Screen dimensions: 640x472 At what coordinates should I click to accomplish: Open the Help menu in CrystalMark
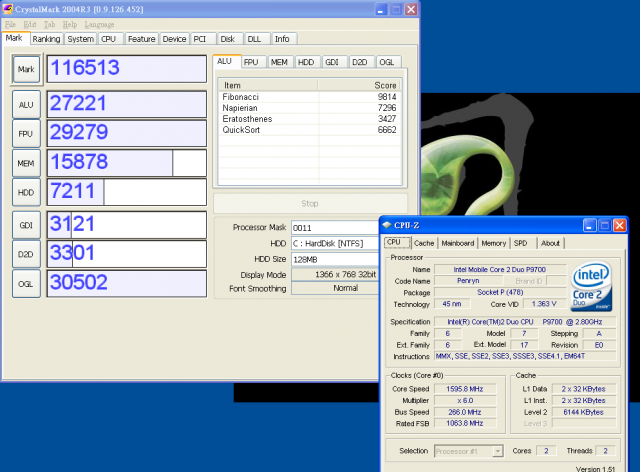(70, 24)
